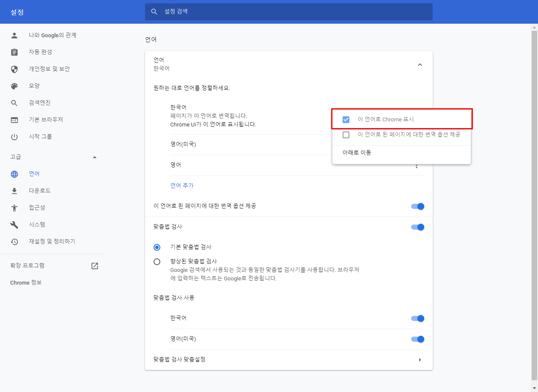Choose 아래로 이동 from the popup menu

tap(357, 153)
